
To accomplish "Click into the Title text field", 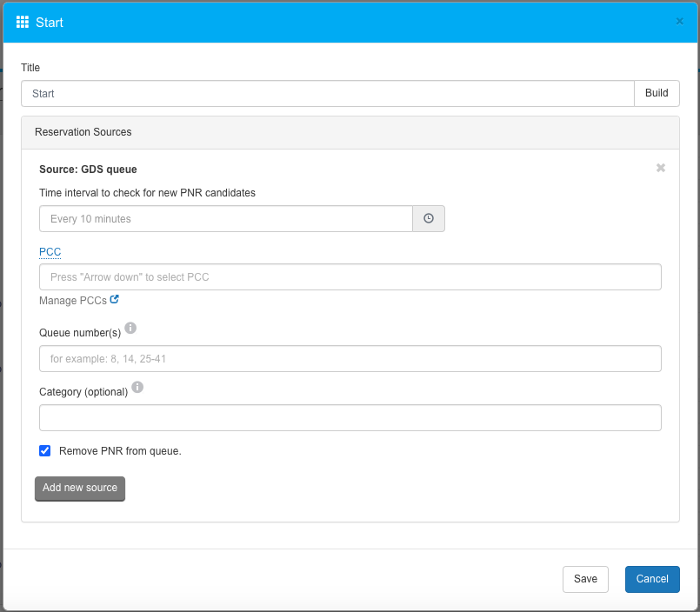I will (x=327, y=94).
